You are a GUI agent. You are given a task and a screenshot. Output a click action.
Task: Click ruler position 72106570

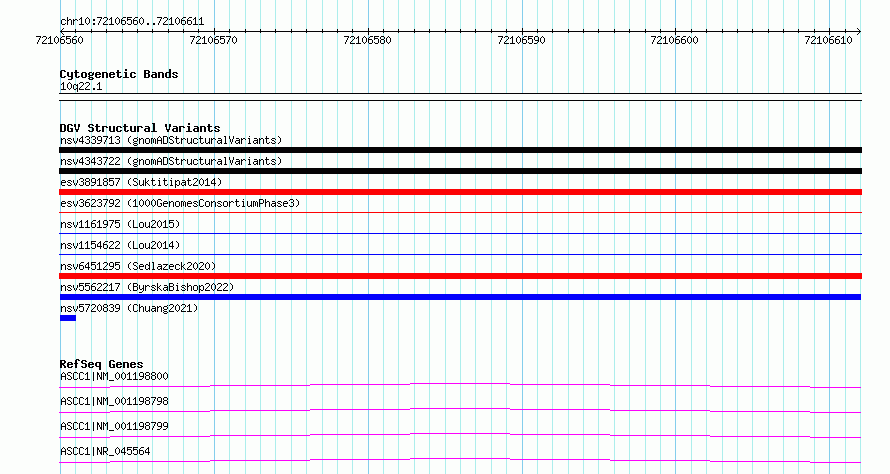[213, 40]
